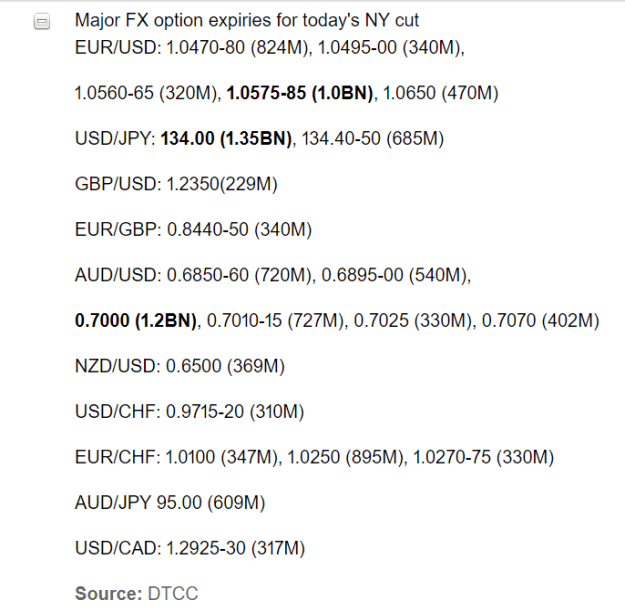Click the USD/CHF 0.9715-20 line
The height and width of the screenshot is (610, 625).
click(189, 411)
